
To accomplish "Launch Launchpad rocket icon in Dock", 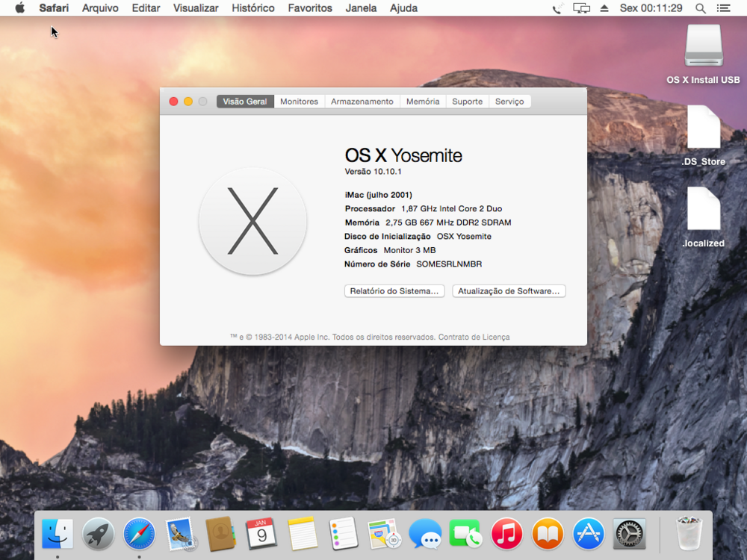I will tap(98, 534).
